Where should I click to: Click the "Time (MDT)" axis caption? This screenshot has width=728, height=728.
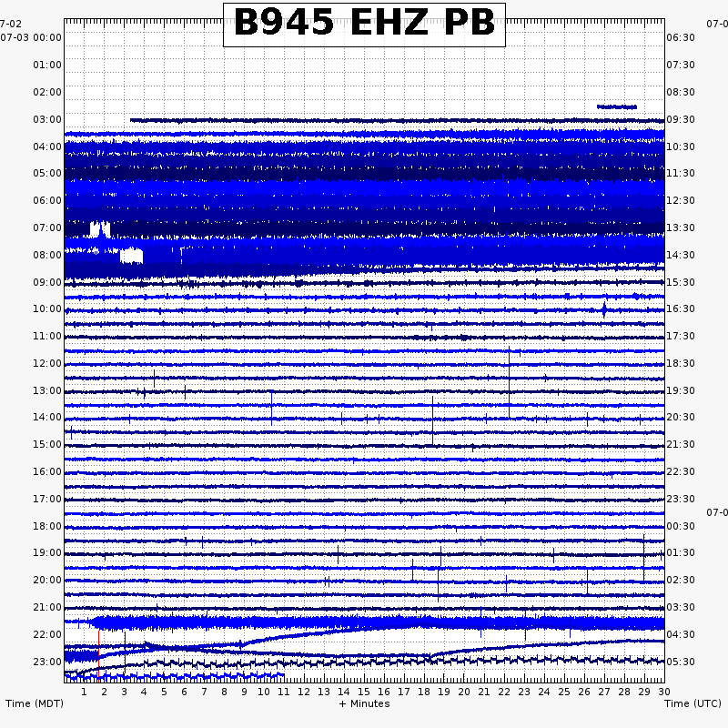(x=35, y=703)
